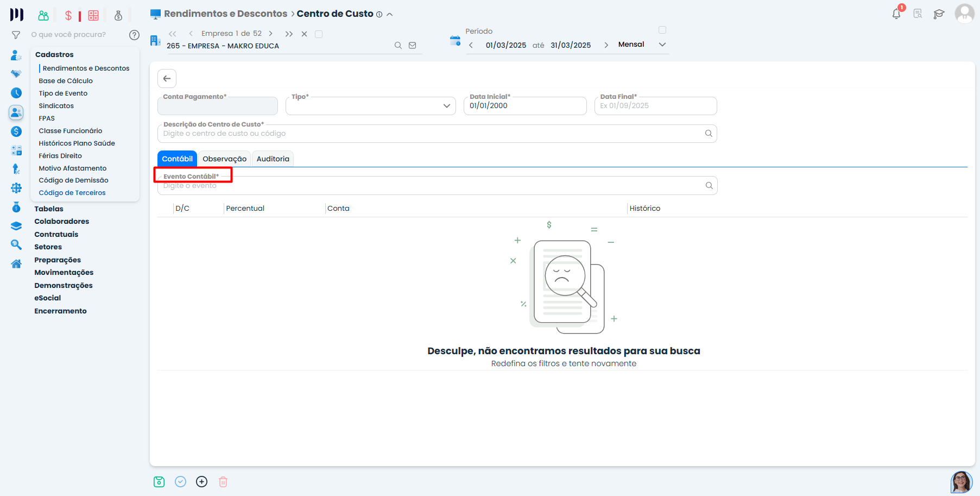Open the Auditoria tab
Screen dimensions: 980x496
point(273,159)
